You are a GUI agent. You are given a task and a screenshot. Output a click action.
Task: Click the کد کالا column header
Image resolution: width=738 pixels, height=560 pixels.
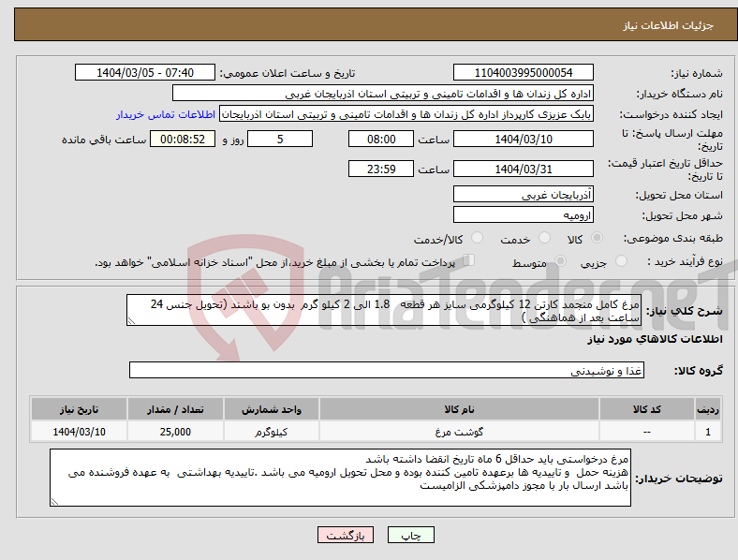pyautogui.click(x=647, y=409)
